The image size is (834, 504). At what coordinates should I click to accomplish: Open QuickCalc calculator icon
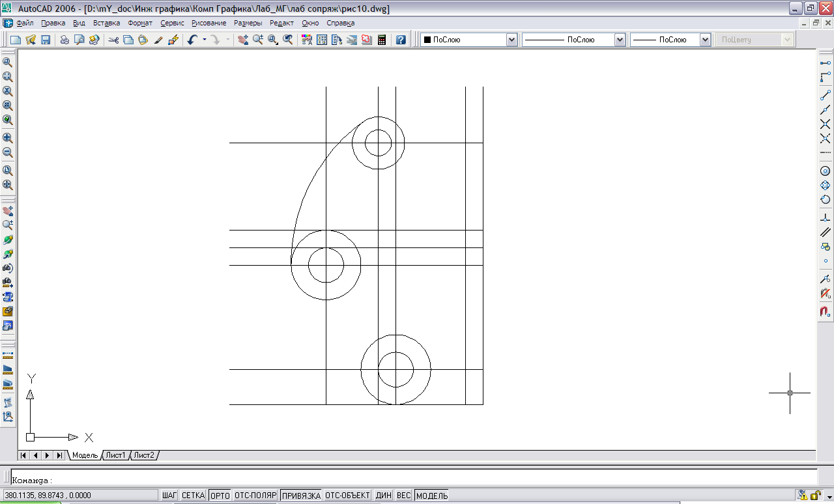382,40
